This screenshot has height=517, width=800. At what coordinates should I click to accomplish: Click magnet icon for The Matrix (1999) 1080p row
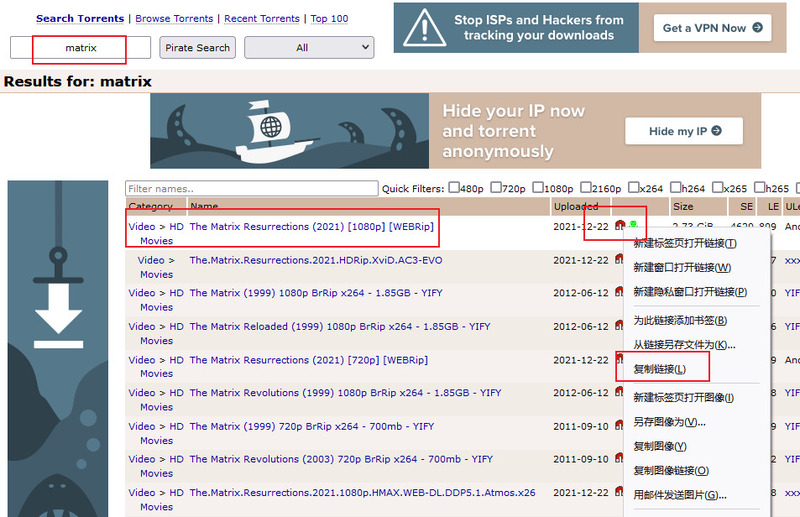click(x=619, y=292)
